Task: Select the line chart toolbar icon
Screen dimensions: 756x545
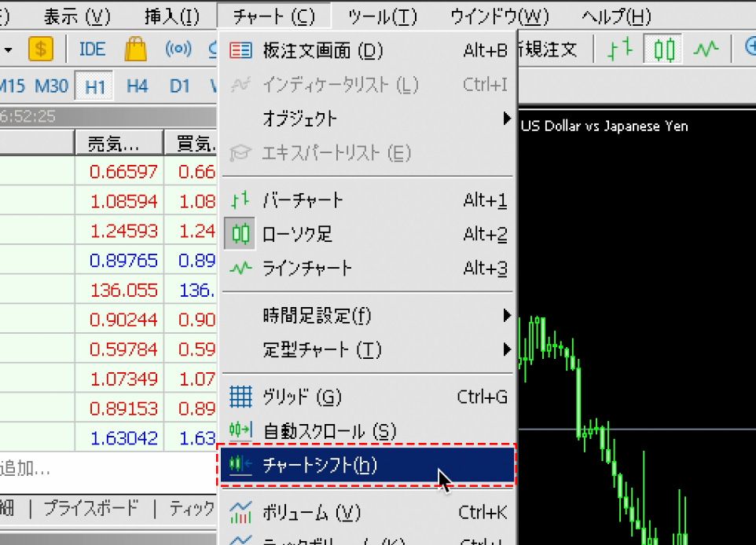Action: click(706, 49)
